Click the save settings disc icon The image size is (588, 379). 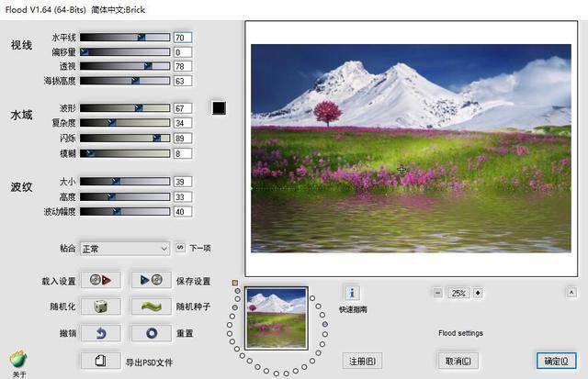click(151, 280)
